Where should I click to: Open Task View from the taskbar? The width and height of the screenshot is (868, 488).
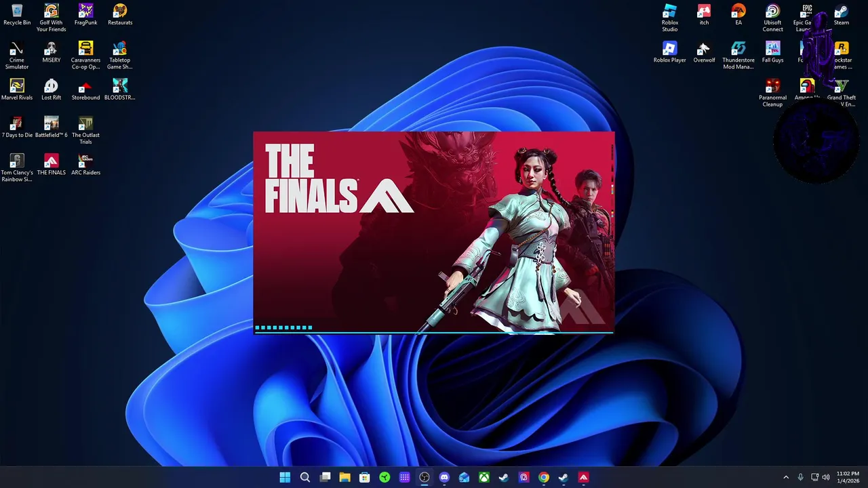point(325,477)
